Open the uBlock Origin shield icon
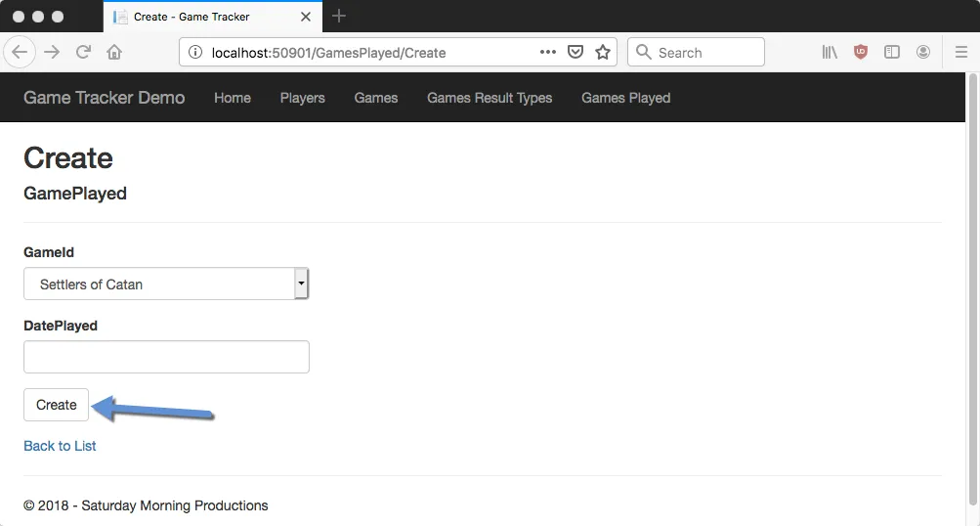 [x=861, y=52]
